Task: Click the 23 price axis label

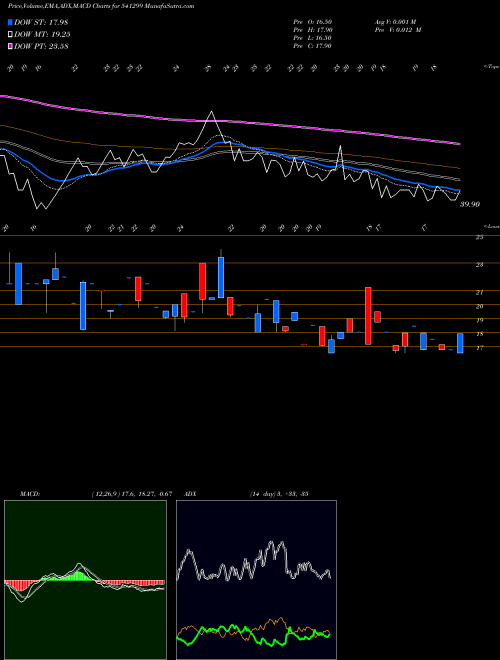Action: point(479,265)
